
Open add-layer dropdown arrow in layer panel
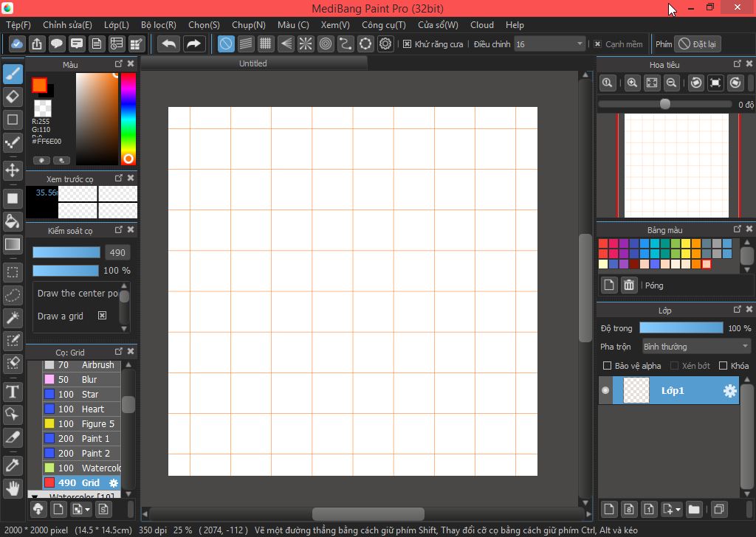(x=678, y=509)
